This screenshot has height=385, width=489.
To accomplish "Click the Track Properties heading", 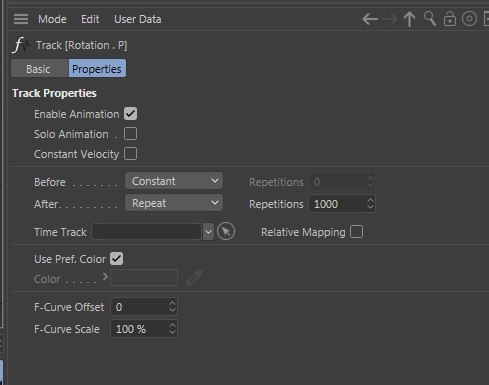I will point(54,93).
